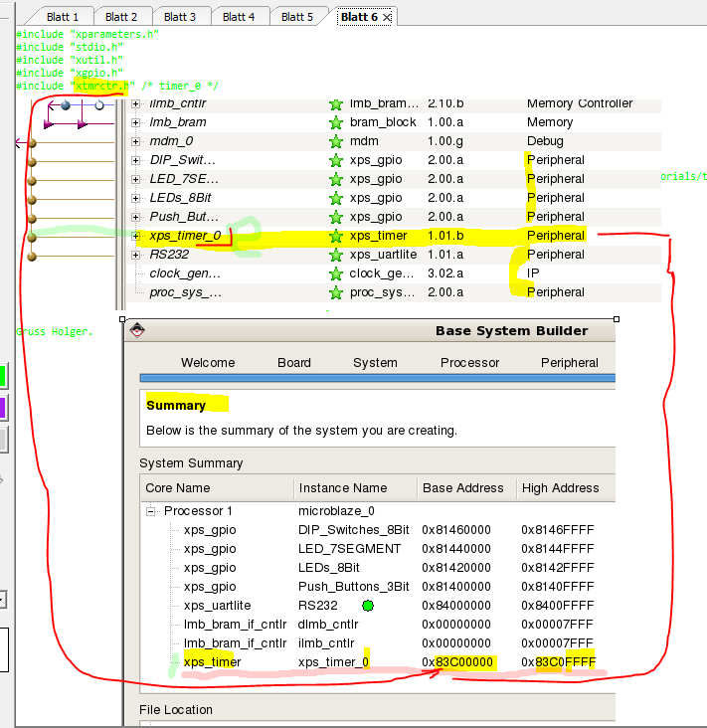707x728 pixels.
Task: Switch to the Blatt 1 tab
Action: 62,17
